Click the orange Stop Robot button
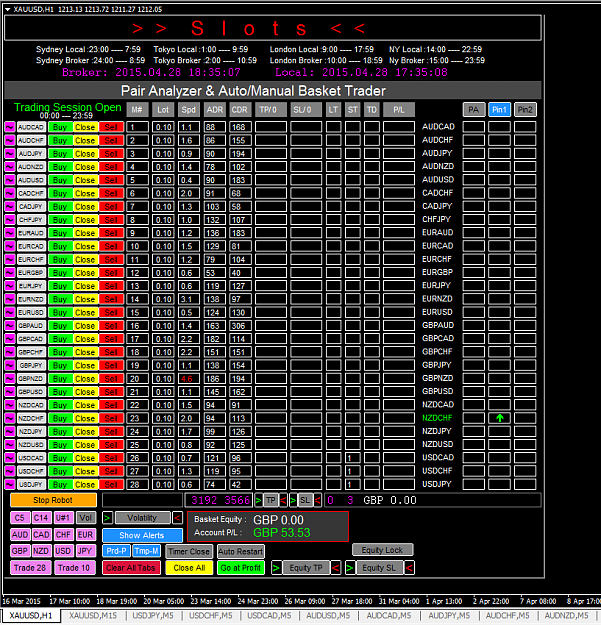The width and height of the screenshot is (601, 625). (x=53, y=500)
